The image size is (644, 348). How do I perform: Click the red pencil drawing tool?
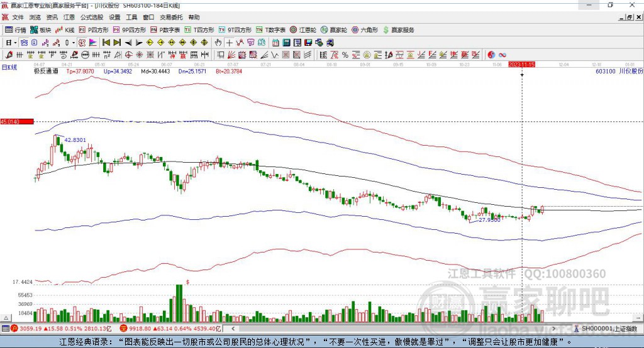click(9, 55)
